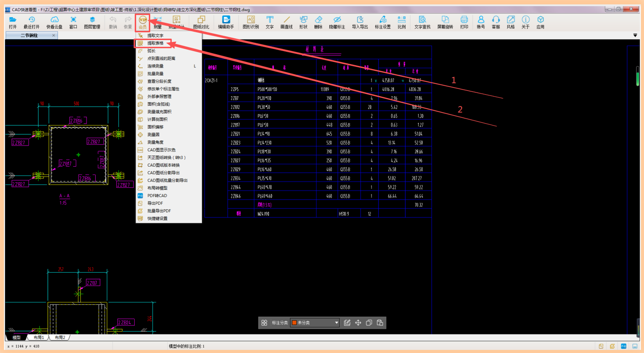Click the move icon in annotation toolbar

pyautogui.click(x=358, y=323)
